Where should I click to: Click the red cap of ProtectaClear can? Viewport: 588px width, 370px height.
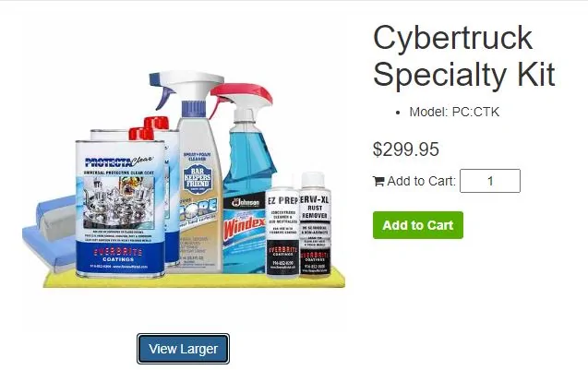pos(141,134)
